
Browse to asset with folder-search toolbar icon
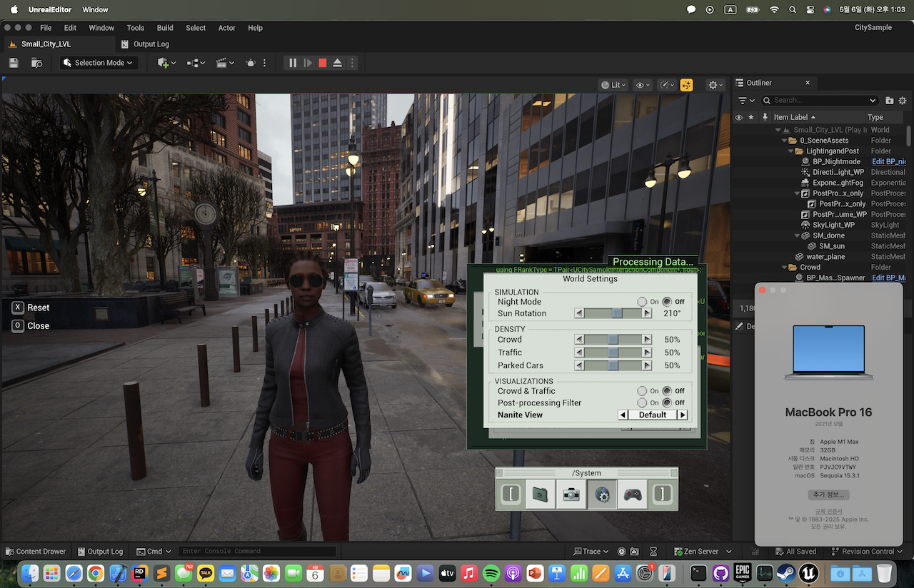[36, 63]
